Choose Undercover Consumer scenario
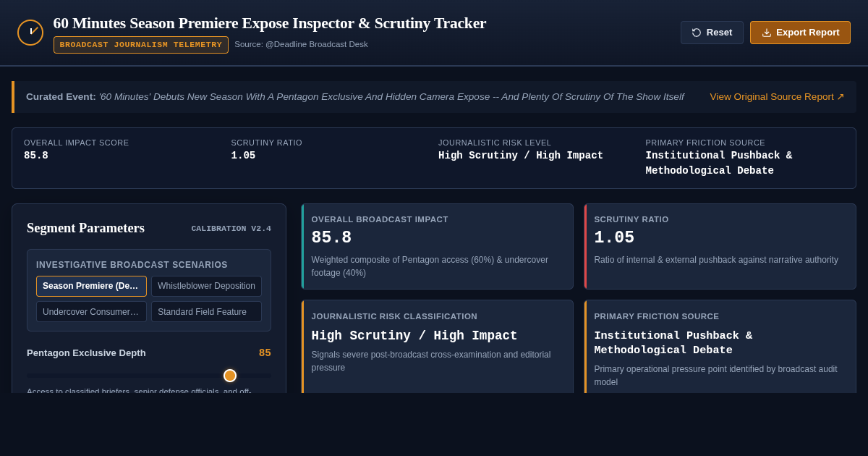Image resolution: width=868 pixels, height=456 pixels. pos(91,312)
